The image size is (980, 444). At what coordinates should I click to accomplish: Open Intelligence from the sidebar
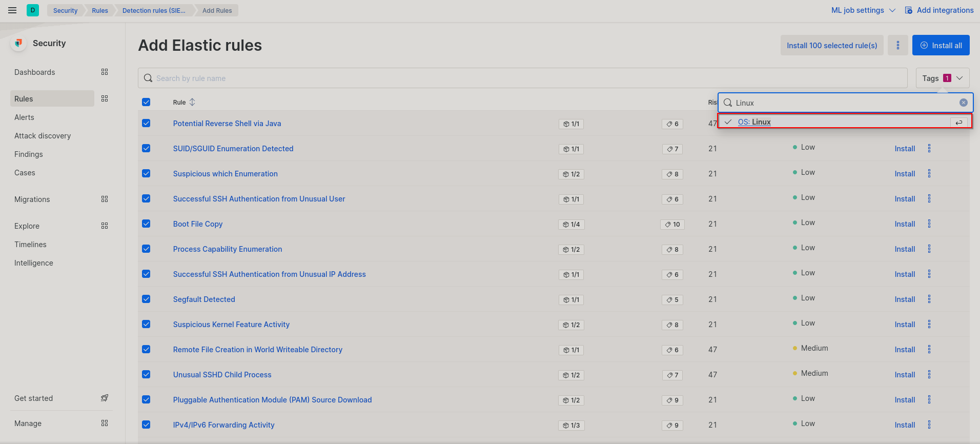click(x=34, y=263)
